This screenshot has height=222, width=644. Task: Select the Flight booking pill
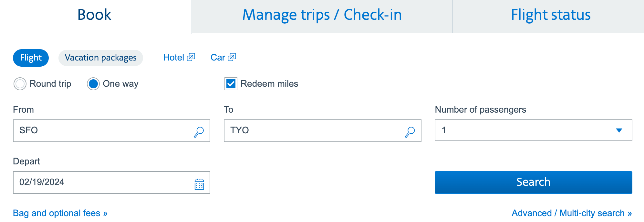[x=31, y=58]
